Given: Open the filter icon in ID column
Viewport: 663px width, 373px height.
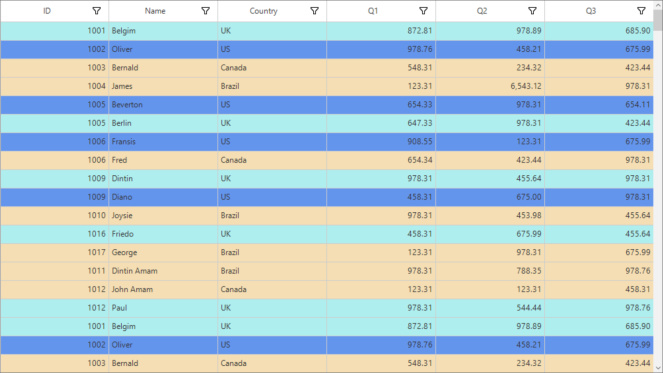Looking at the screenshot, I should click(96, 11).
